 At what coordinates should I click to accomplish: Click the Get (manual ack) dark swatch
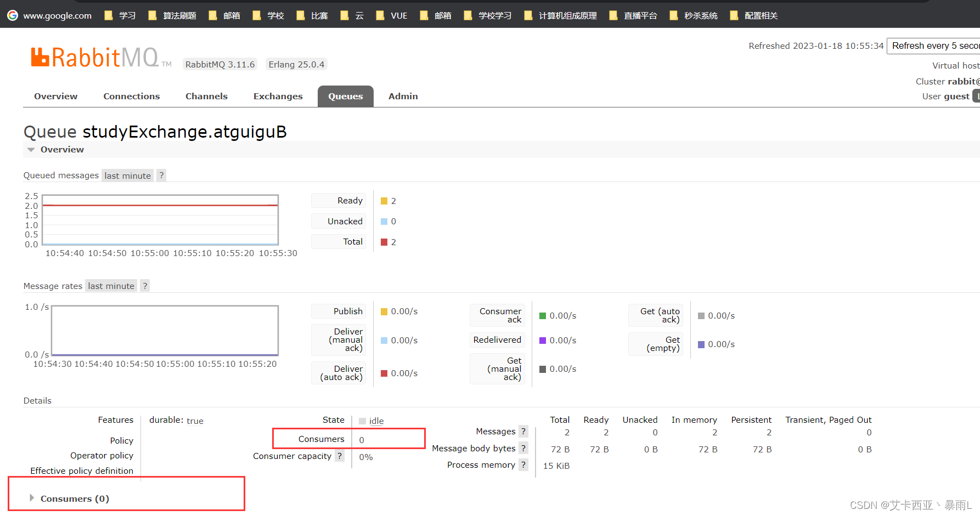pos(543,369)
